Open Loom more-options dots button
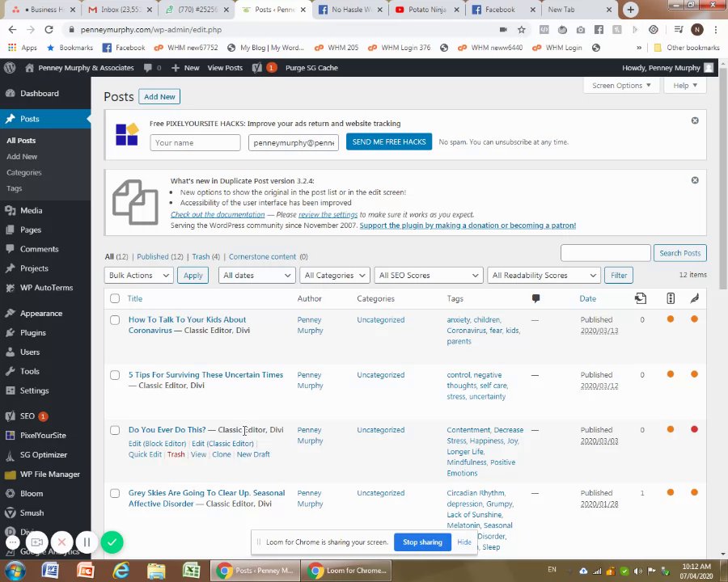Image resolution: width=728 pixels, height=582 pixels. click(12, 542)
